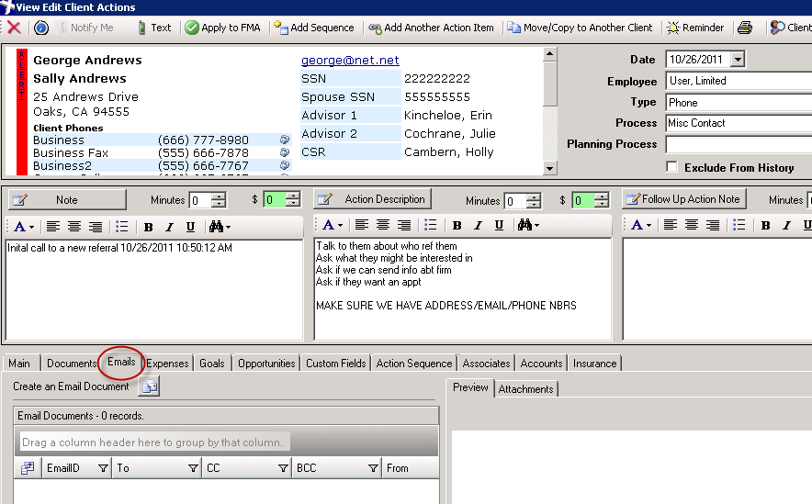
Task: Align right in Note editor
Action: click(x=96, y=227)
